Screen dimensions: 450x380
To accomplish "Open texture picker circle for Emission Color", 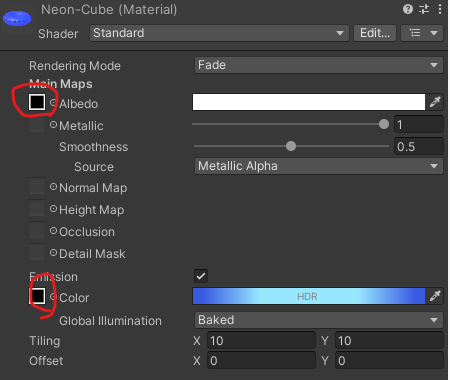I will tap(53, 296).
